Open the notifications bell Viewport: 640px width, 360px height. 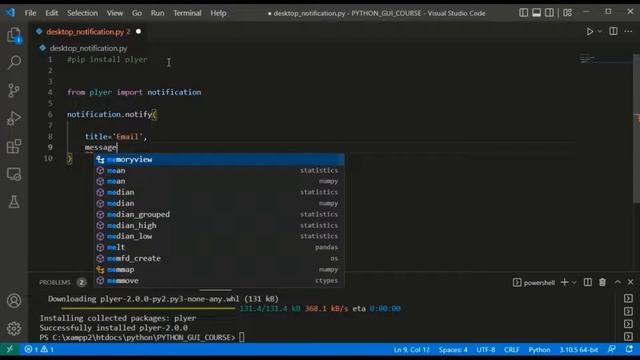tap(629, 349)
